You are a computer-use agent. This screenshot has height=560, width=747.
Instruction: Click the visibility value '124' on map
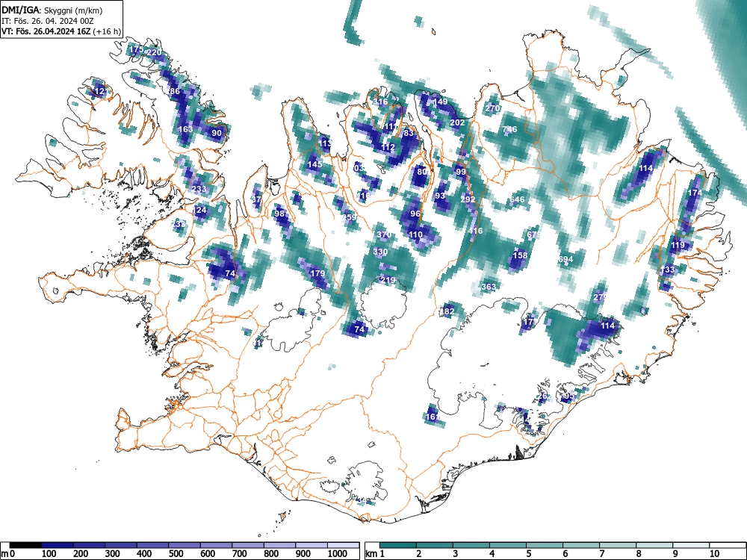coord(199,210)
